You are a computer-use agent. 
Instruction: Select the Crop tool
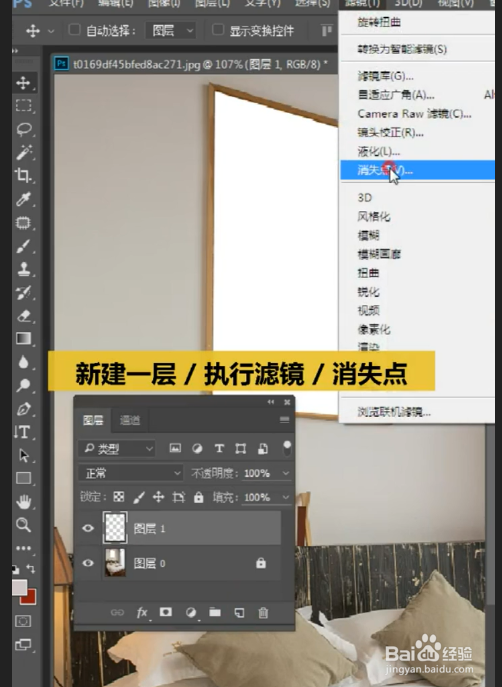[23, 175]
